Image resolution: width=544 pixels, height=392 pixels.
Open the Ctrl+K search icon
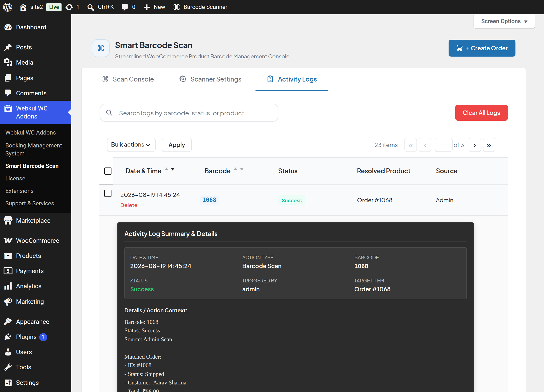91,7
